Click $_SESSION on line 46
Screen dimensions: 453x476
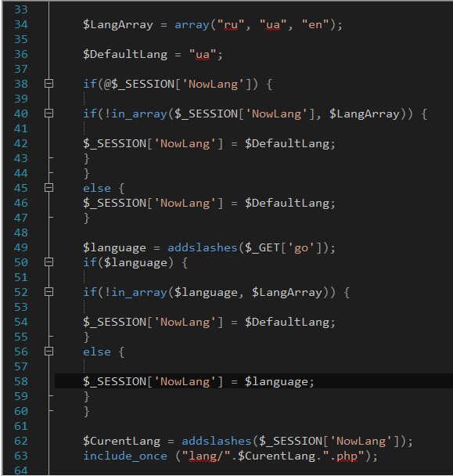pos(115,203)
